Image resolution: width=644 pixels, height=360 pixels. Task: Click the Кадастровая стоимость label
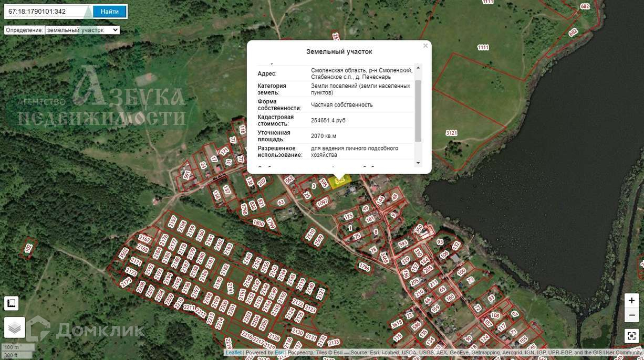tap(276, 120)
